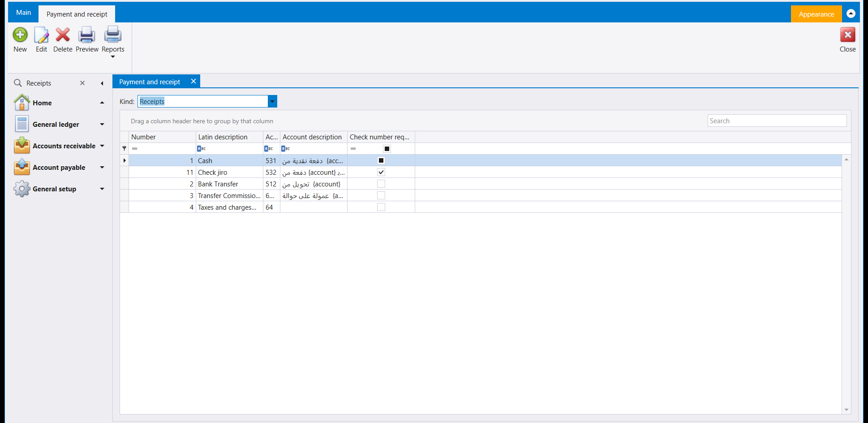Open Account description filter operator icon
Image resolution: width=868 pixels, height=423 pixels.
click(x=285, y=148)
